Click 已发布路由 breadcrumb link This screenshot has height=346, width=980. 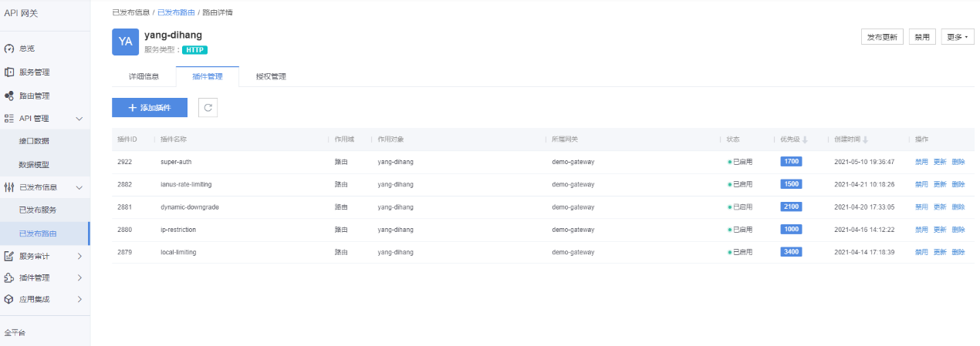click(x=176, y=12)
